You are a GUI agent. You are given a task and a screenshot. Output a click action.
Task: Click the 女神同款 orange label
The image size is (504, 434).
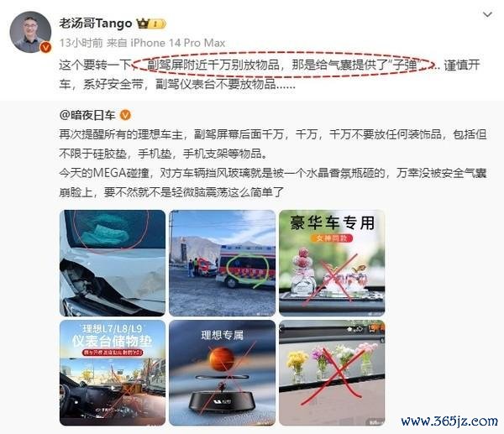tap(332, 238)
